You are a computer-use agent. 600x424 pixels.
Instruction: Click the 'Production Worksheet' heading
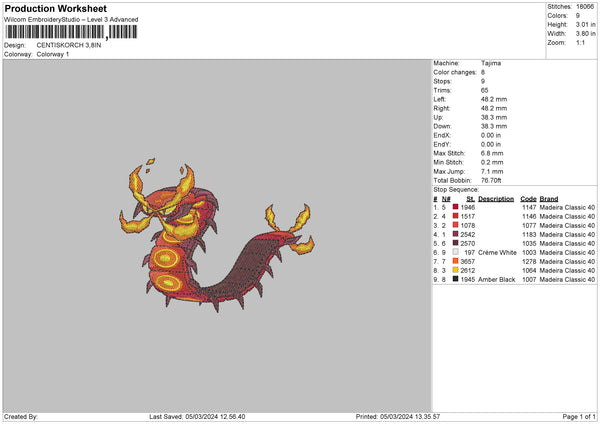click(55, 8)
